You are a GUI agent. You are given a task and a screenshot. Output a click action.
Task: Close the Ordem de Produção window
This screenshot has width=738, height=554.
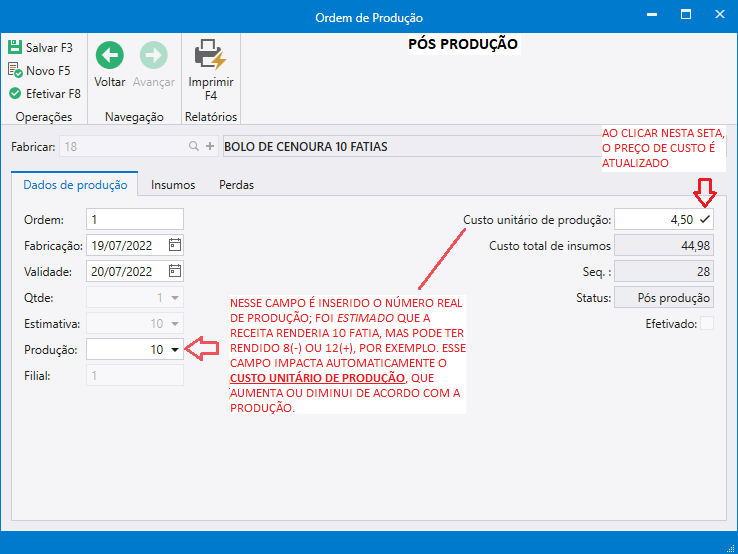(x=720, y=15)
